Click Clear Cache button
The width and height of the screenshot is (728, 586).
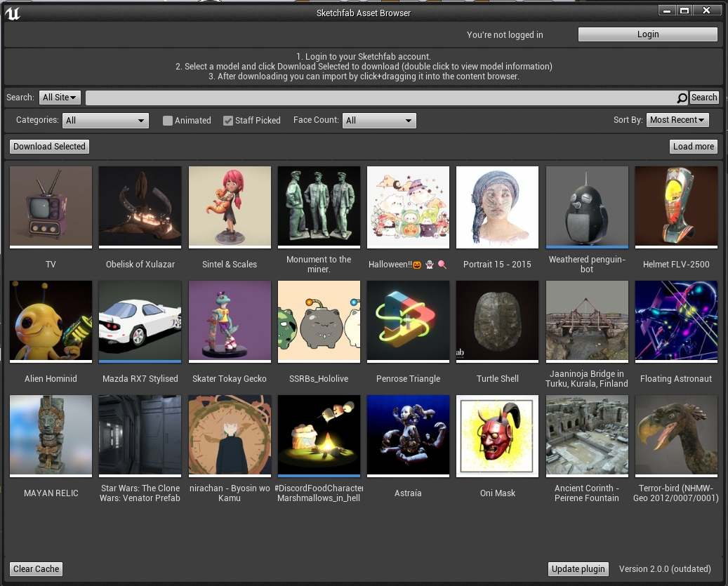tap(37, 569)
